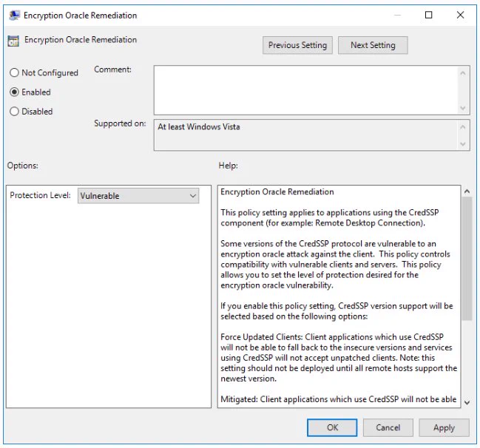Click the Help pane scroll down arrow
This screenshot has height=448, width=480.
tap(467, 402)
